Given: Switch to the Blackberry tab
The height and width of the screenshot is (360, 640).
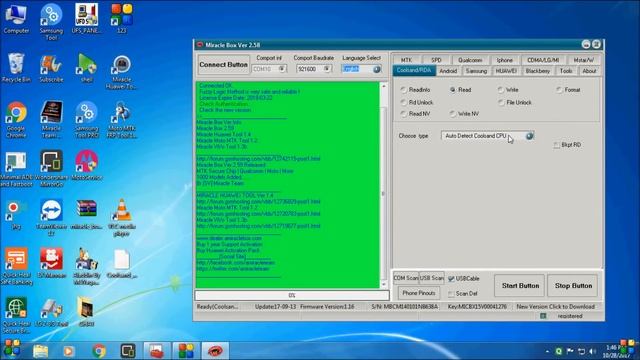Looking at the screenshot, I should click(538, 71).
